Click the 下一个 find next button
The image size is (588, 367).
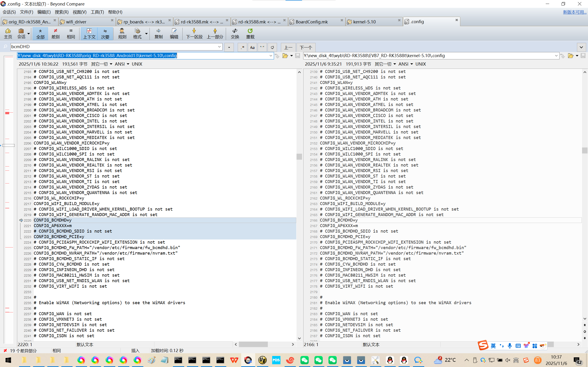(306, 47)
